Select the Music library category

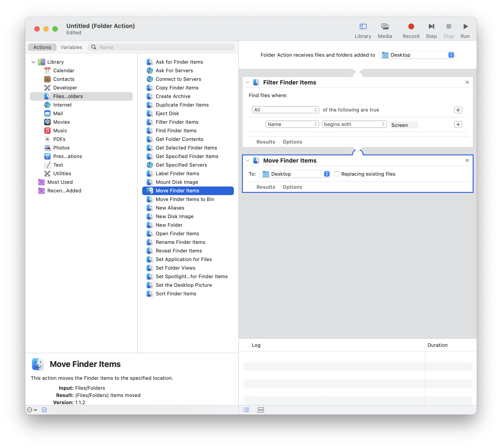coord(60,131)
